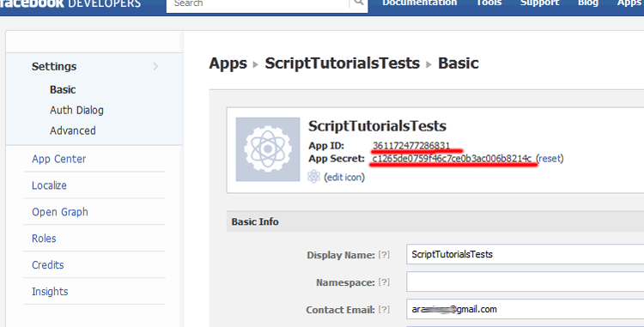The image size is (644, 327).
Task: Open the Open Graph page
Action: click(60, 212)
